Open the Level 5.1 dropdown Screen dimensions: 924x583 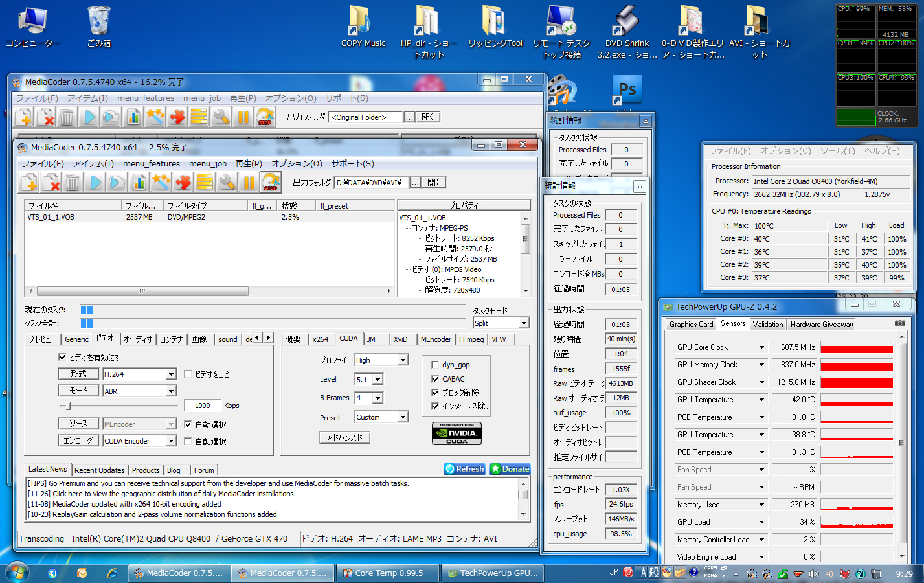tap(377, 380)
